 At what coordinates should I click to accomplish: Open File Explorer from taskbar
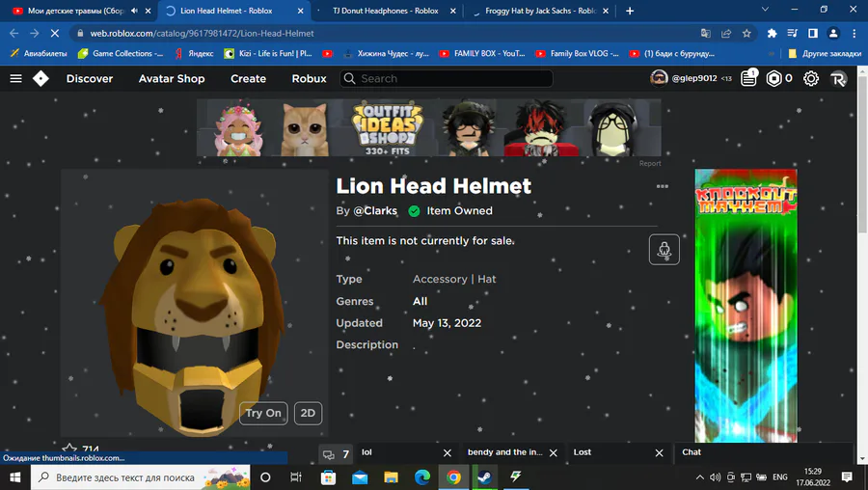(391, 477)
